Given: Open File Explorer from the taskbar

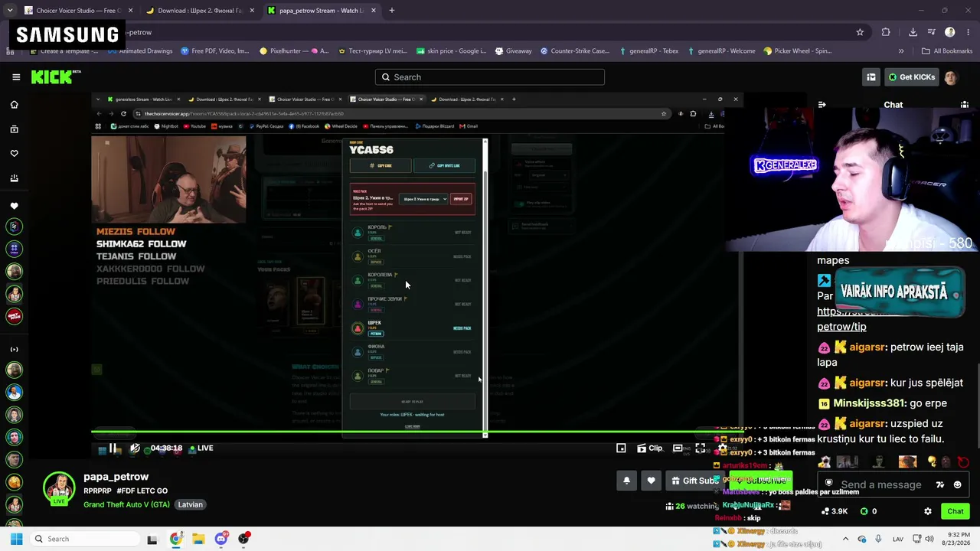Looking at the screenshot, I should (198, 539).
